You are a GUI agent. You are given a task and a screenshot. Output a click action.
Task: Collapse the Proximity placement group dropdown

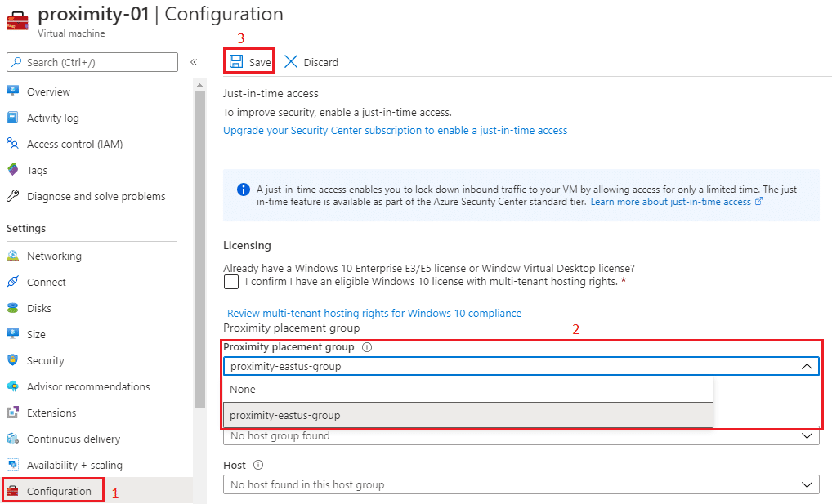tap(807, 366)
